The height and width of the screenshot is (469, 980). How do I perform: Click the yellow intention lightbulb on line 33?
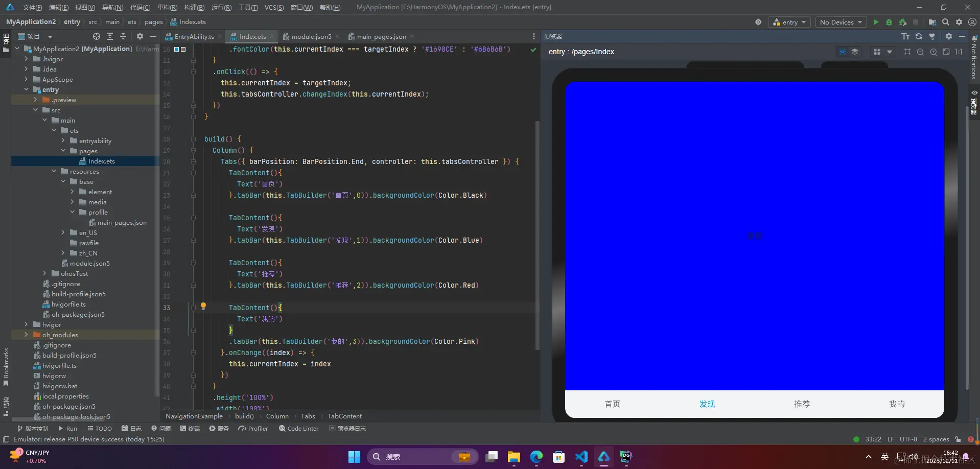tap(203, 306)
